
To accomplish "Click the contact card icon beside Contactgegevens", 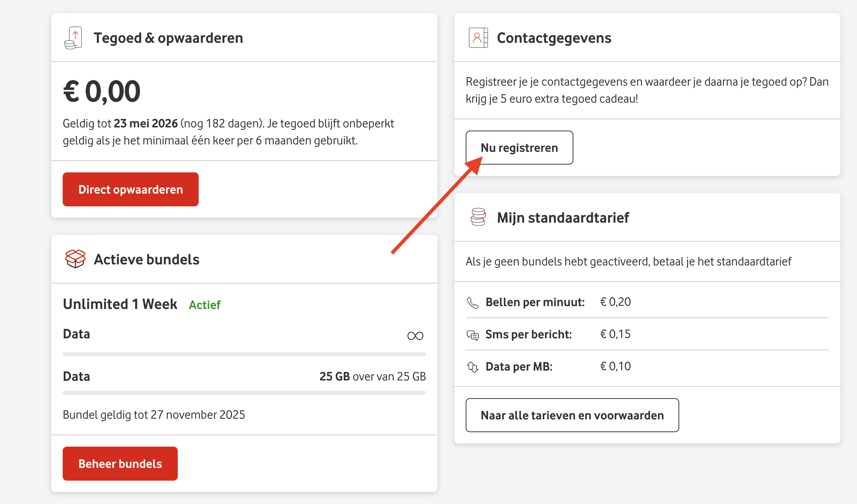I will point(478,38).
